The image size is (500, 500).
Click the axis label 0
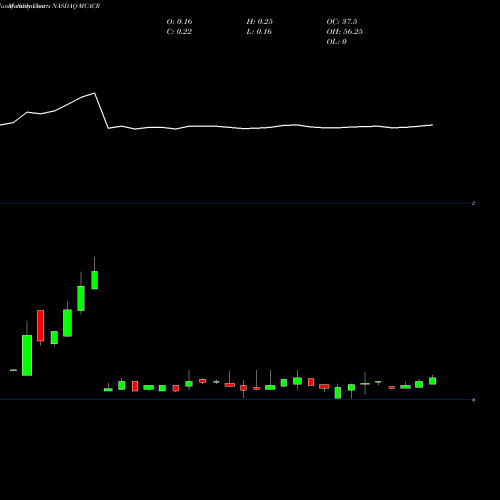[473, 400]
